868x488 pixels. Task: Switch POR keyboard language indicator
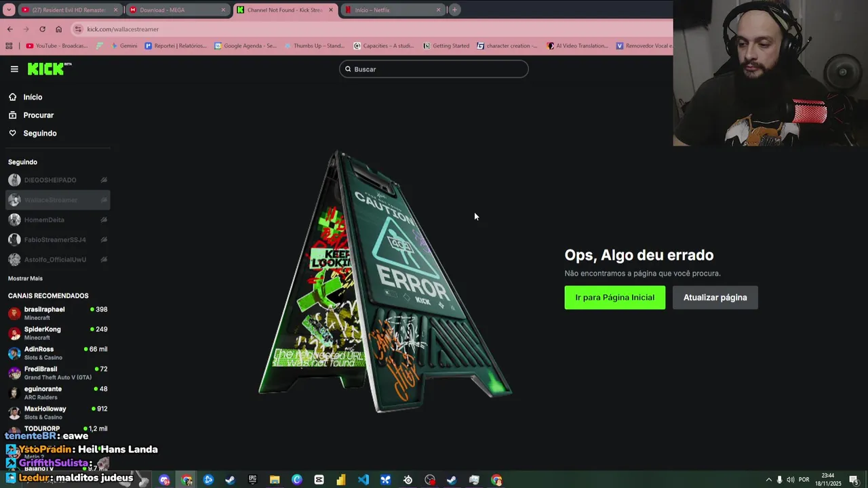804,480
